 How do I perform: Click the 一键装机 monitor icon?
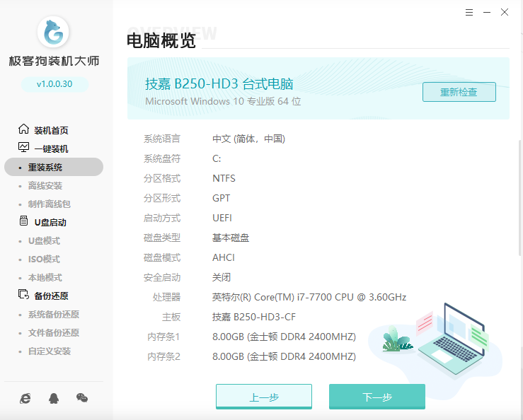click(x=23, y=147)
